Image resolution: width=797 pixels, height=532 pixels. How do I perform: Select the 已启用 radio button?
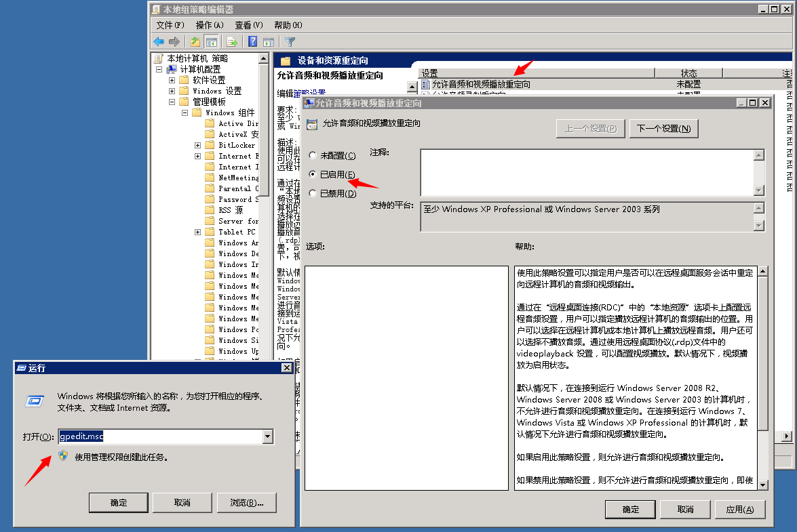(312, 175)
